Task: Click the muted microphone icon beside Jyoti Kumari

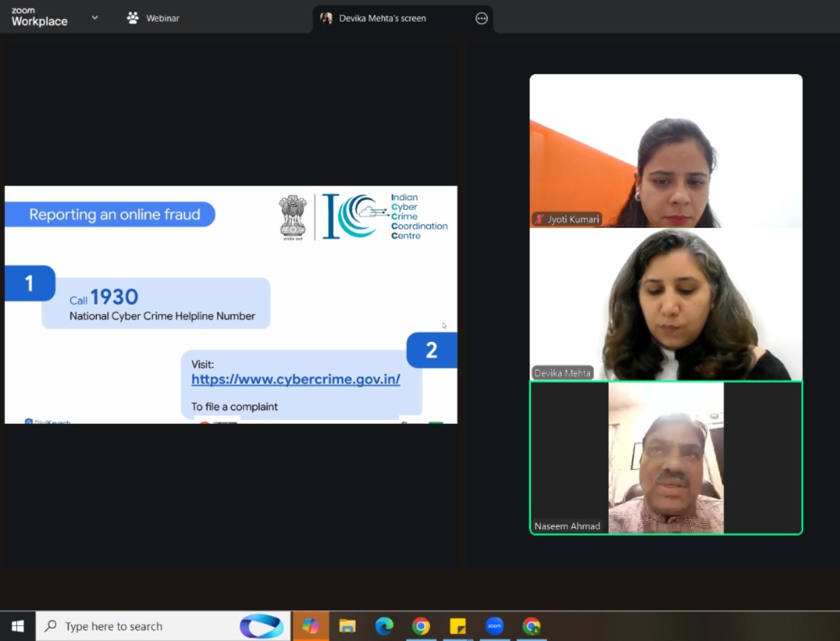Action: [x=540, y=219]
